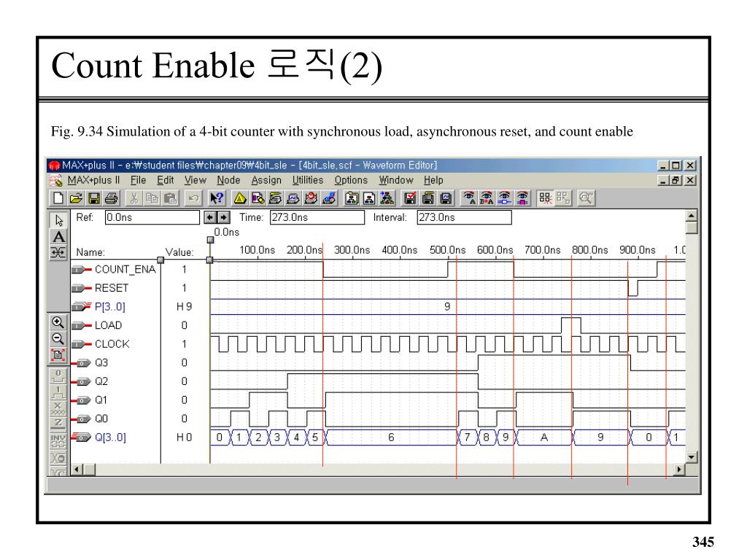The width and height of the screenshot is (747, 560).
Task: Click the Zoom In magnifier tool
Action: (x=58, y=322)
